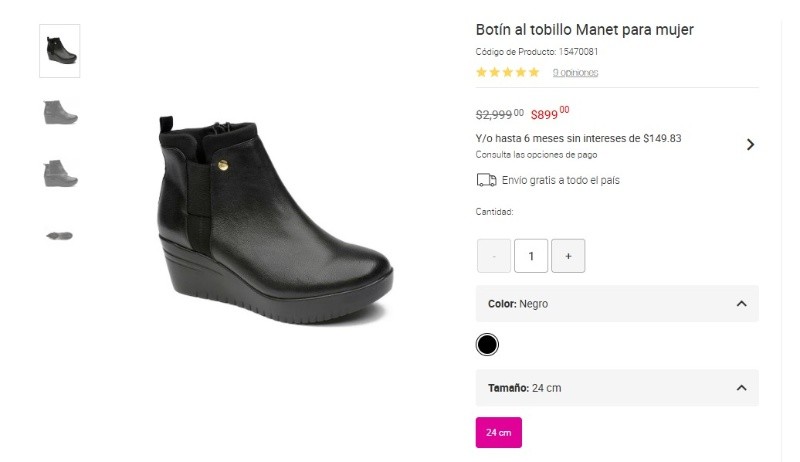Click the quantity input field
The width and height of the screenshot is (800, 462).
[531, 256]
